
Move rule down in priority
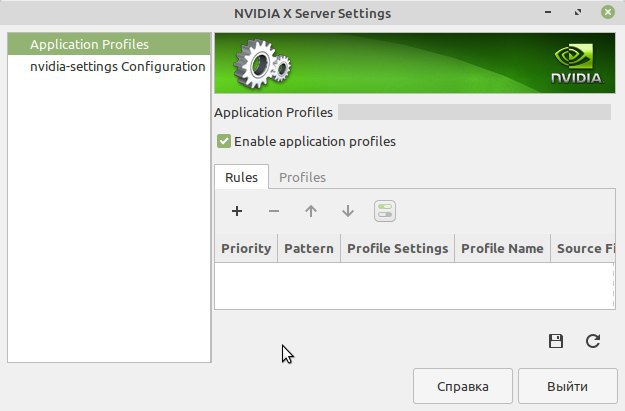click(348, 211)
